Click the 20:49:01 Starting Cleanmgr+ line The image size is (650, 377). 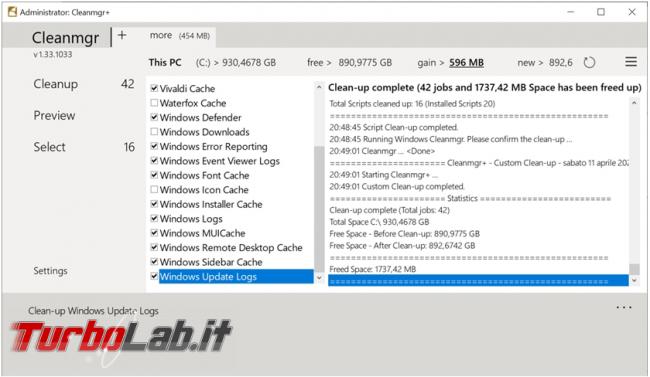(x=383, y=175)
